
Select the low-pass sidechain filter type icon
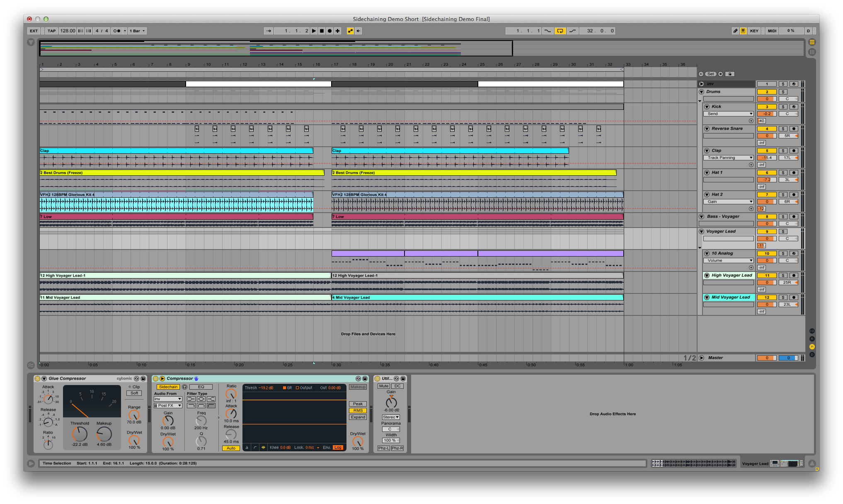pyautogui.click(x=191, y=406)
